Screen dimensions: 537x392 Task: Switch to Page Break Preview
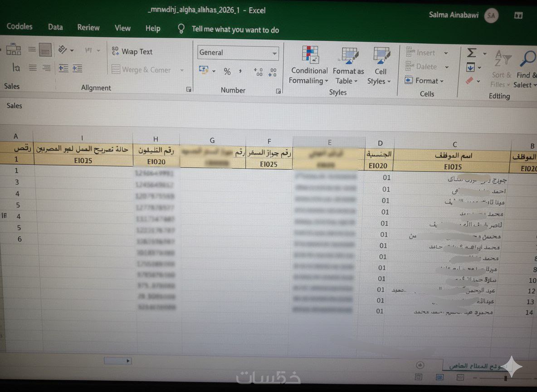(x=461, y=377)
